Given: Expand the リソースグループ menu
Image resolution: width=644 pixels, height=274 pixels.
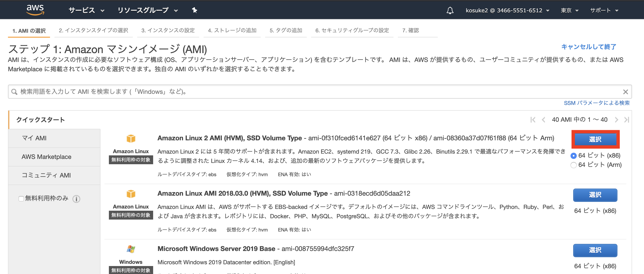Looking at the screenshot, I should [148, 10].
